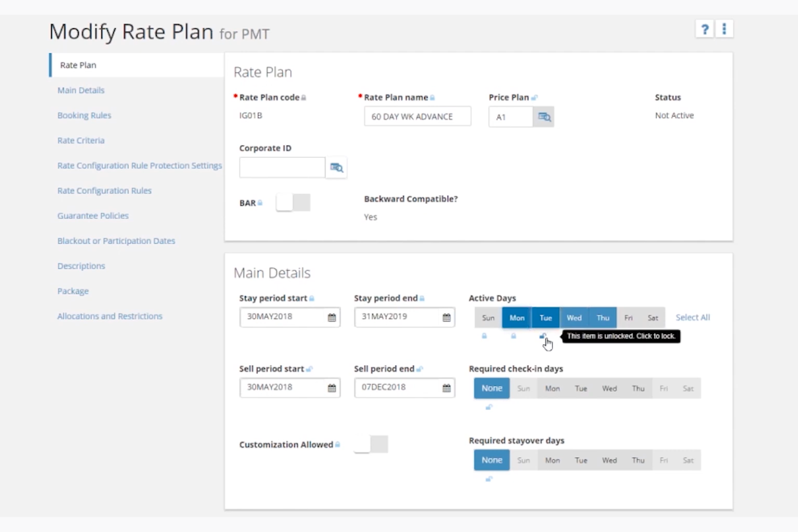The image size is (798, 532).
Task: Click unlock icon under Required stayover days
Action: pyautogui.click(x=489, y=479)
